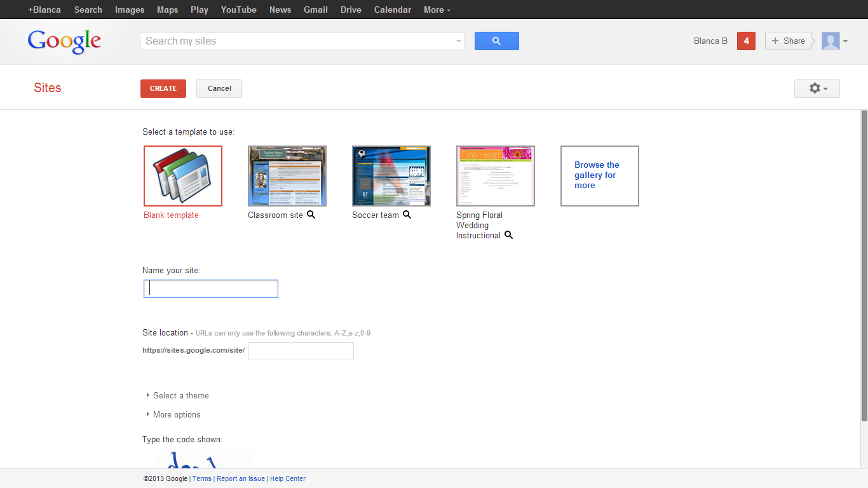Click the Blank template label

[x=171, y=215]
